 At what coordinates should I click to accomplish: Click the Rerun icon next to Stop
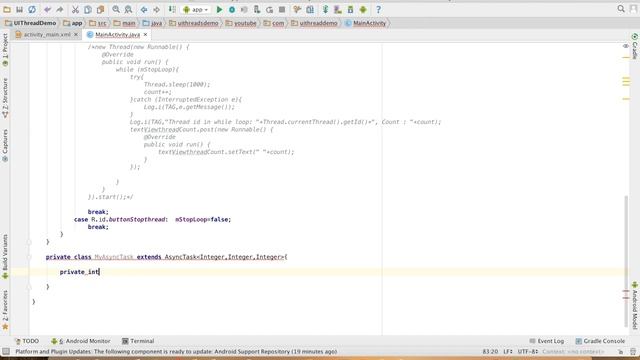[269, 9]
